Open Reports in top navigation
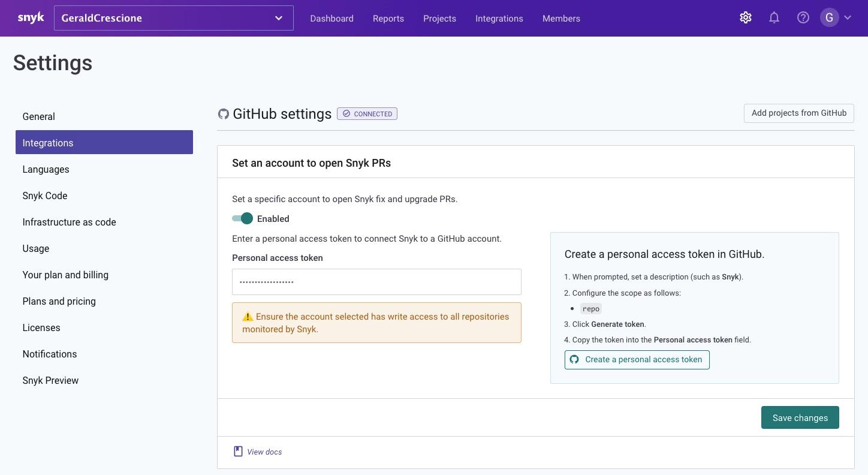Viewport: 868px width, 475px height. (x=388, y=19)
